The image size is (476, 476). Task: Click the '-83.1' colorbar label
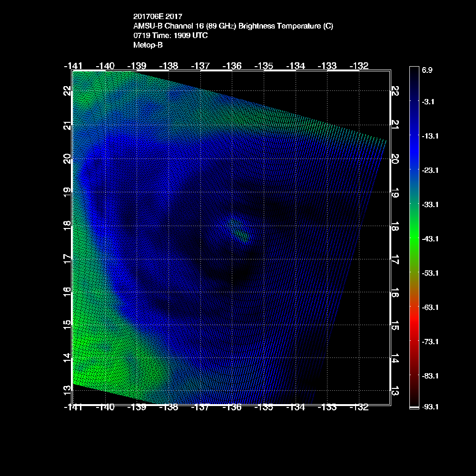click(430, 376)
